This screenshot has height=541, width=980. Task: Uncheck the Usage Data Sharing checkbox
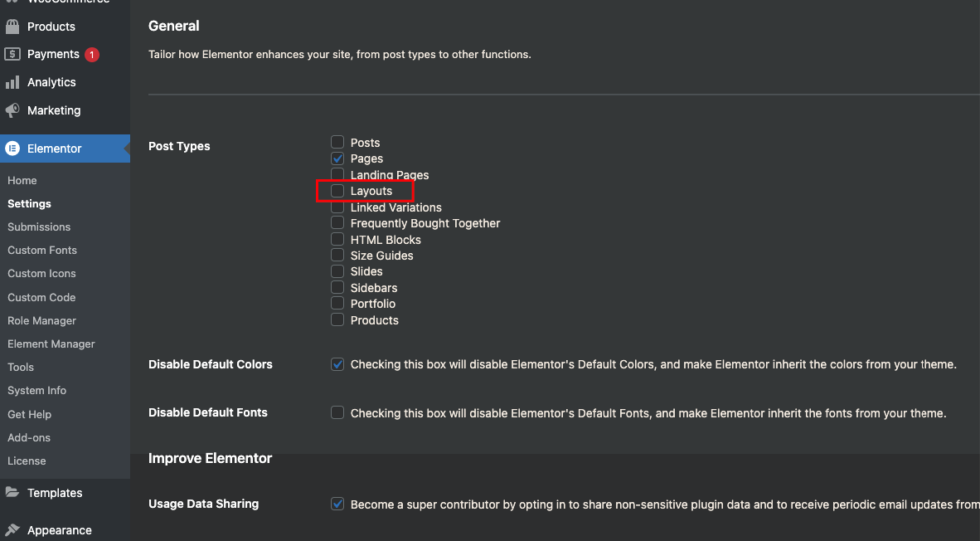coord(337,504)
